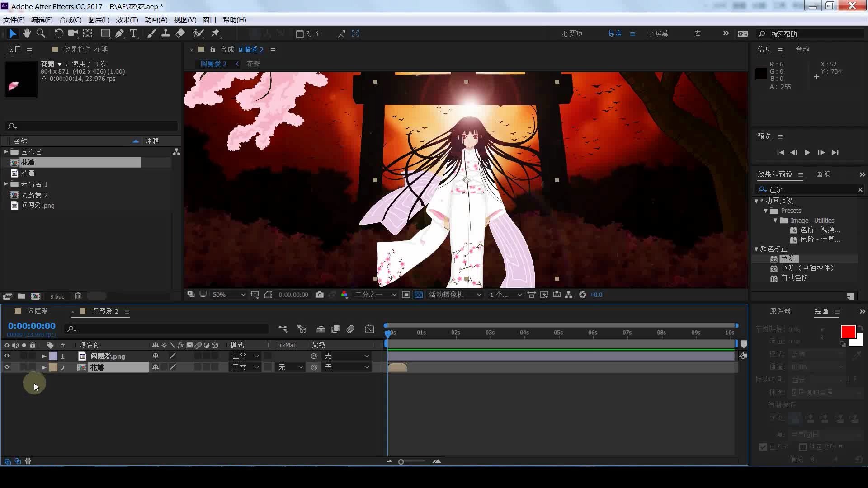
Task: Open 活动摄像机 view dropdown
Action: click(x=454, y=295)
